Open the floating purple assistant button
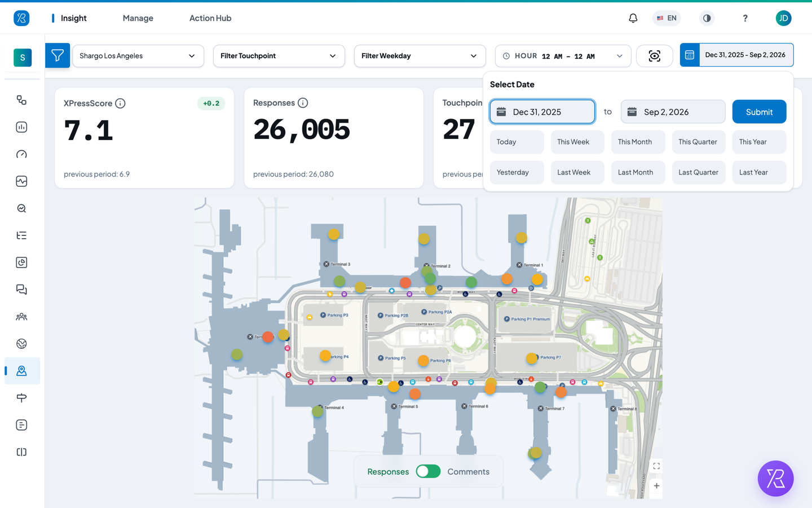Screen dimensions: 812x508 [775, 479]
